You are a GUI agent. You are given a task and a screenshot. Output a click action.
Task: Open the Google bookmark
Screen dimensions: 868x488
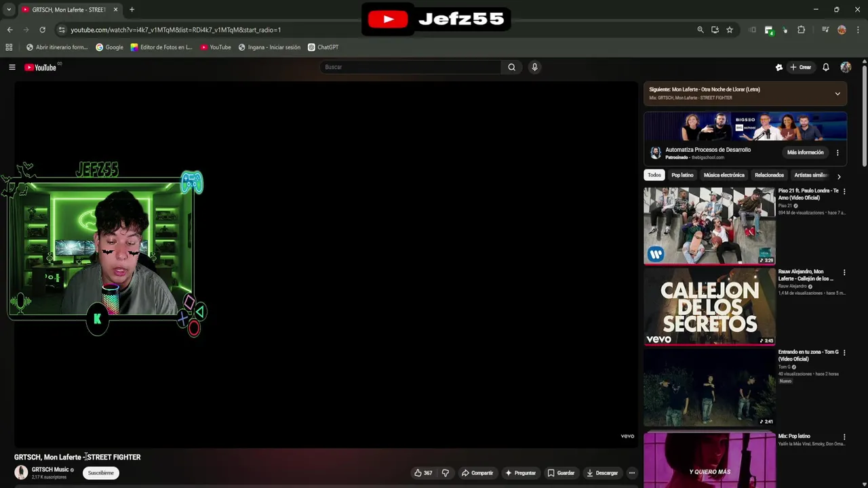click(109, 47)
